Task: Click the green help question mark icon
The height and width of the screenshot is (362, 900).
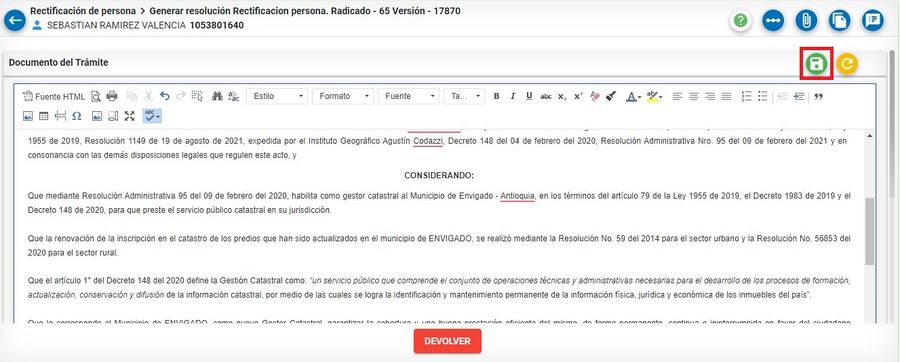Action: pos(741,21)
